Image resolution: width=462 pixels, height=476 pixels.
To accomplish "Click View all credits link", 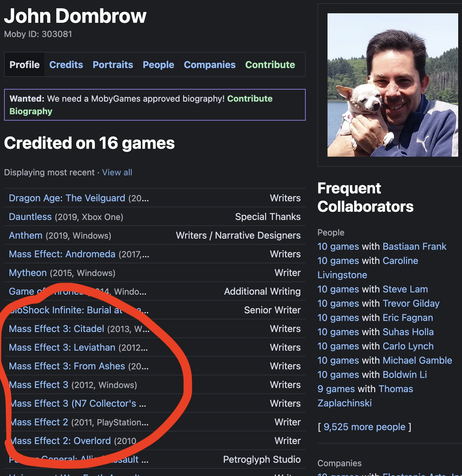I will pos(117,172).
